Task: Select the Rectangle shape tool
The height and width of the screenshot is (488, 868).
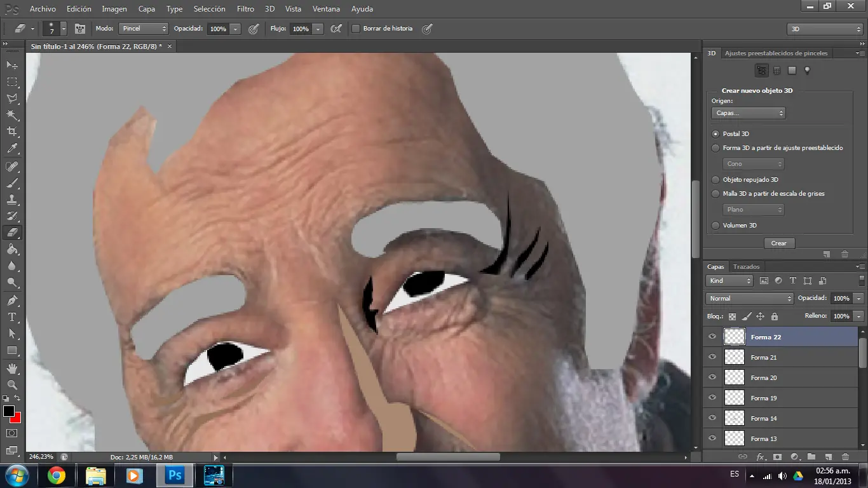Action: coord(12,350)
